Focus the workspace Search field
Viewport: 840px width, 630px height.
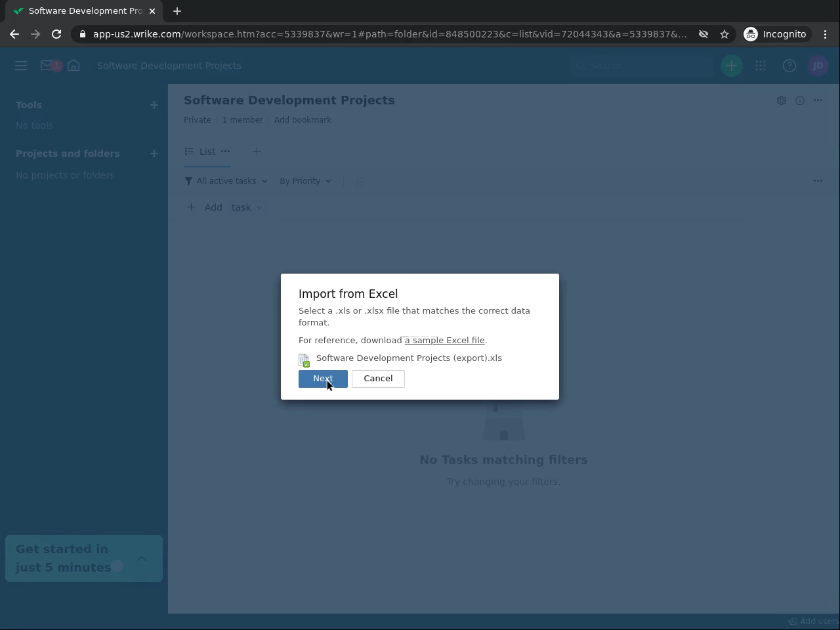(x=642, y=66)
